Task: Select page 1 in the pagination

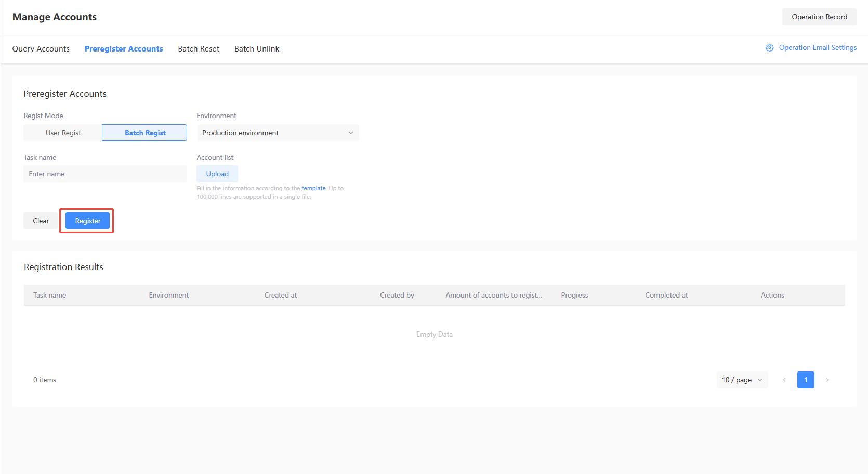Action: pos(806,380)
